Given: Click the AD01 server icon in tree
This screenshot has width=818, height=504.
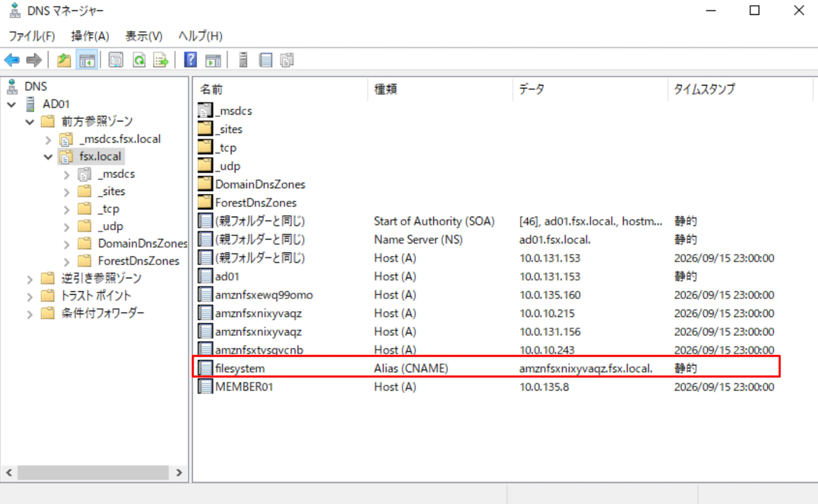Looking at the screenshot, I should tap(30, 104).
